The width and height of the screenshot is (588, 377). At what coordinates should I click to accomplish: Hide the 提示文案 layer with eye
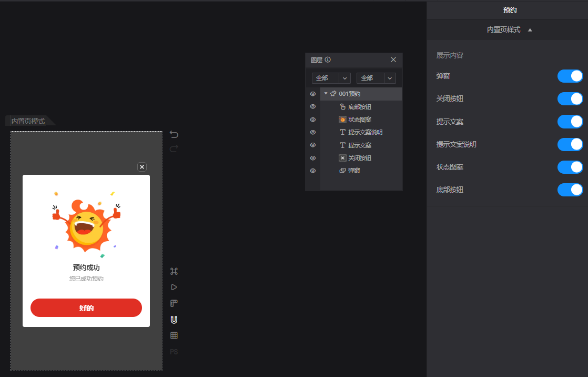[x=313, y=145]
